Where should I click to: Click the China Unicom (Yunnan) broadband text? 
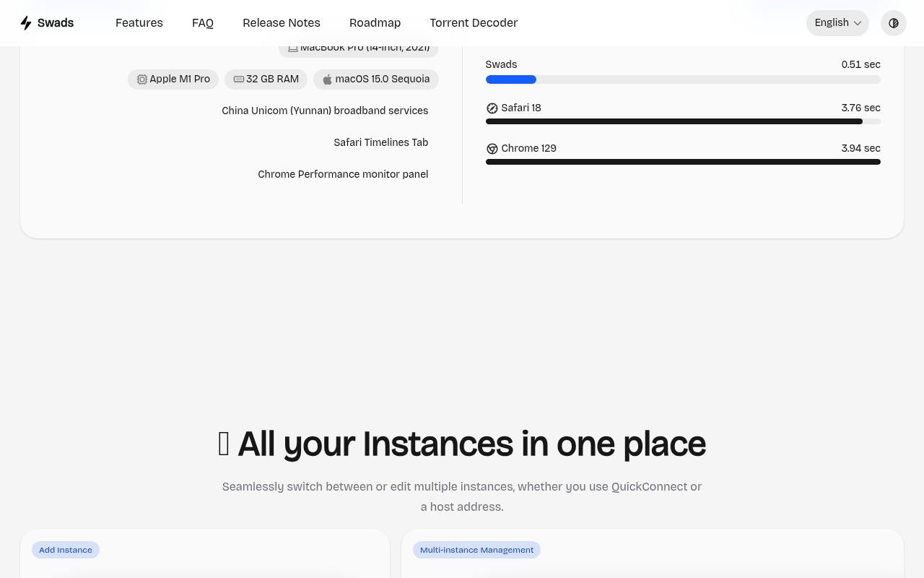[325, 111]
